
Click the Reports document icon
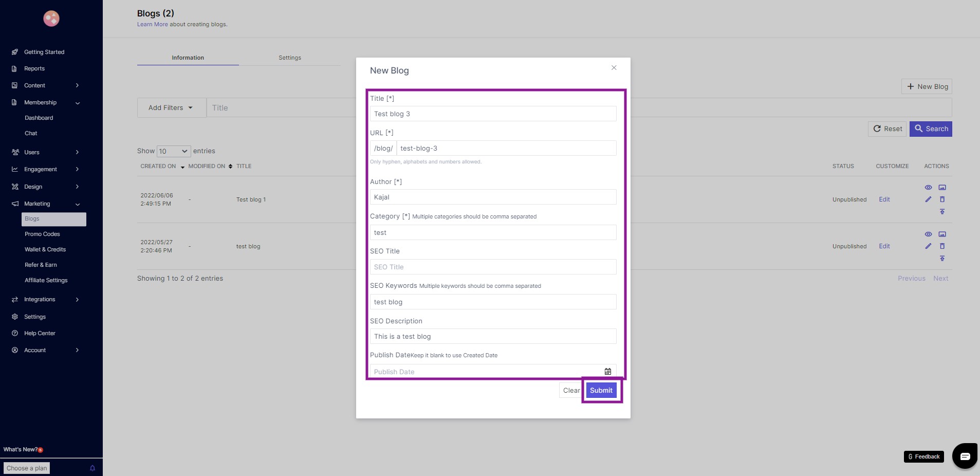click(14, 68)
